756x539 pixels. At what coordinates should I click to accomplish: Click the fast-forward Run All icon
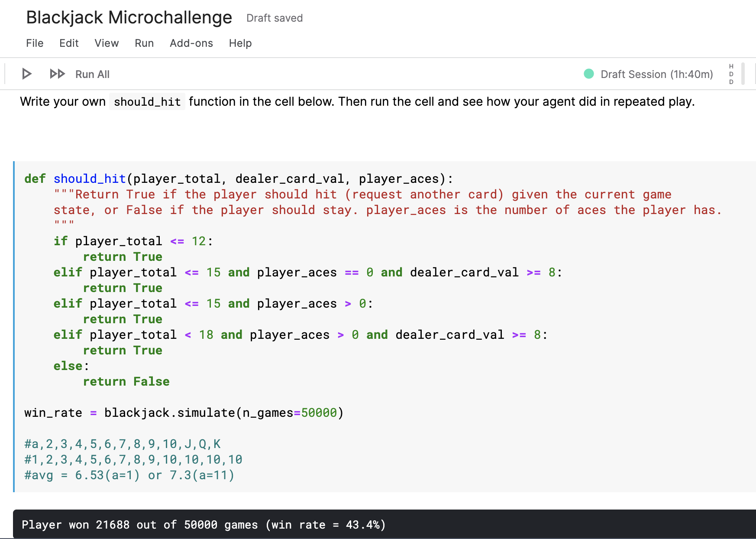(x=57, y=74)
